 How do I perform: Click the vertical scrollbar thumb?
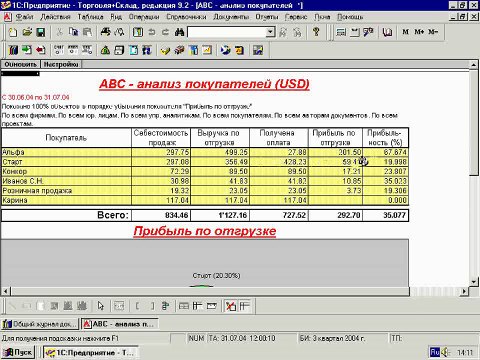coord(474,122)
